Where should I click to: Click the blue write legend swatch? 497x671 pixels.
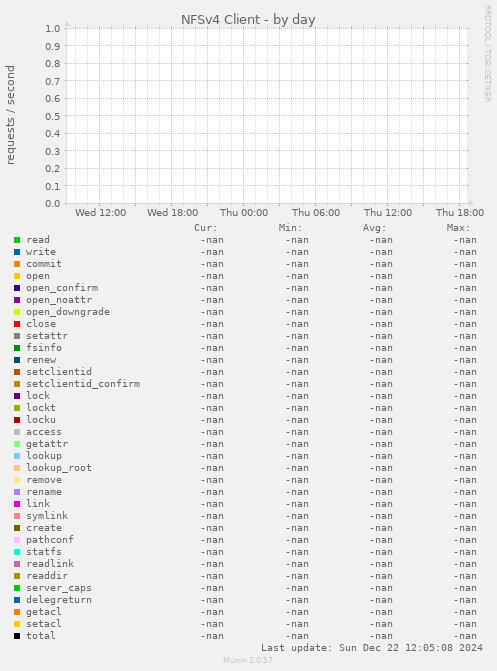17,252
